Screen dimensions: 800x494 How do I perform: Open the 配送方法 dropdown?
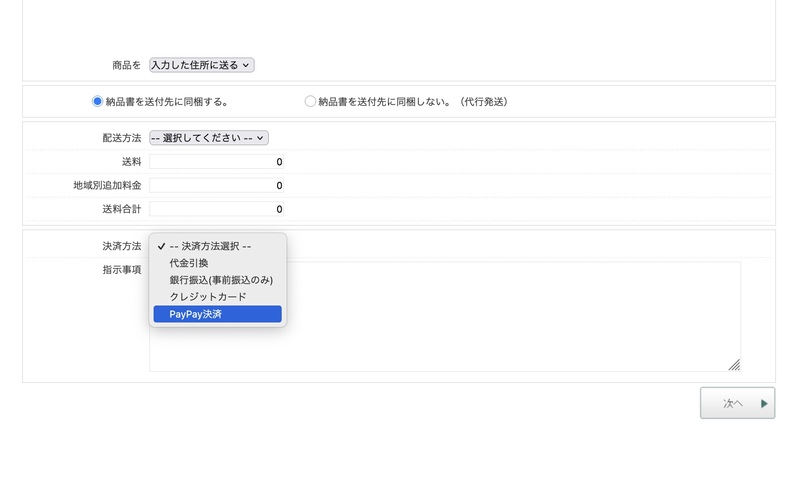[x=209, y=138]
